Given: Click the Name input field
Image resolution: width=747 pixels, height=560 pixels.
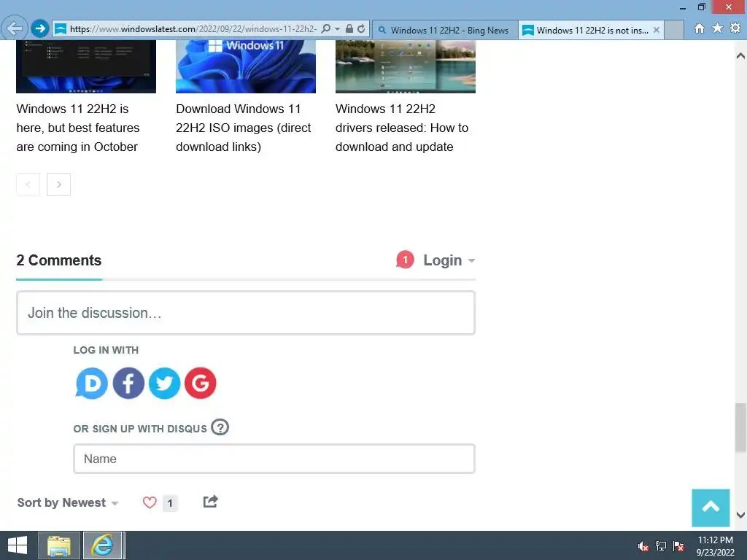Looking at the screenshot, I should tap(274, 459).
